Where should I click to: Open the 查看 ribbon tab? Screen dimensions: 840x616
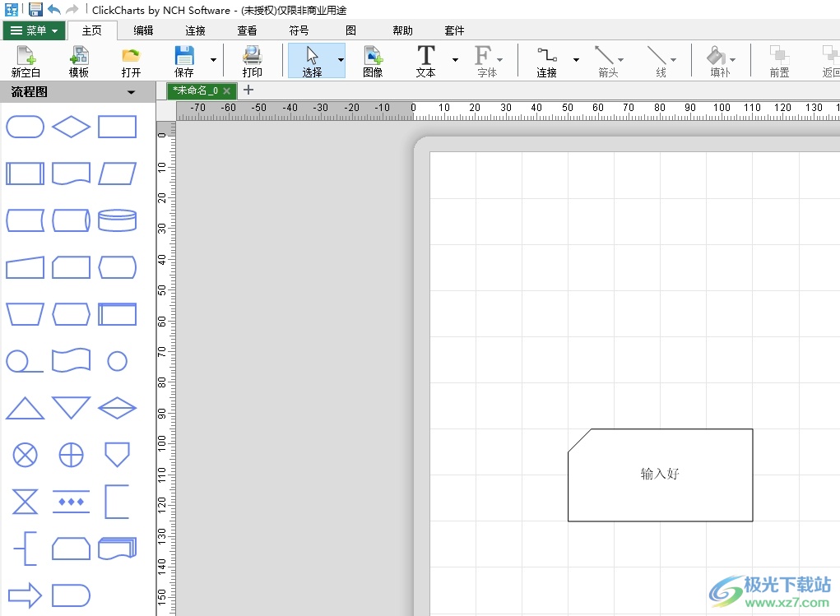(247, 30)
